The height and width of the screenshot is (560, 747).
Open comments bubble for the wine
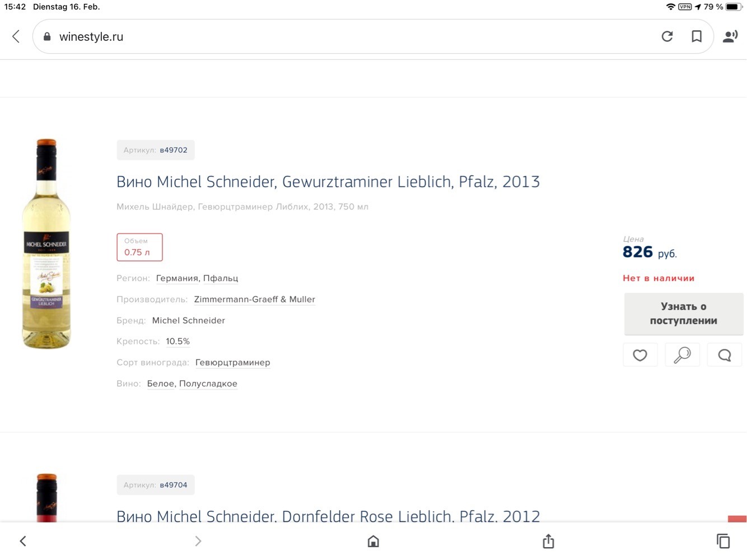(x=725, y=355)
